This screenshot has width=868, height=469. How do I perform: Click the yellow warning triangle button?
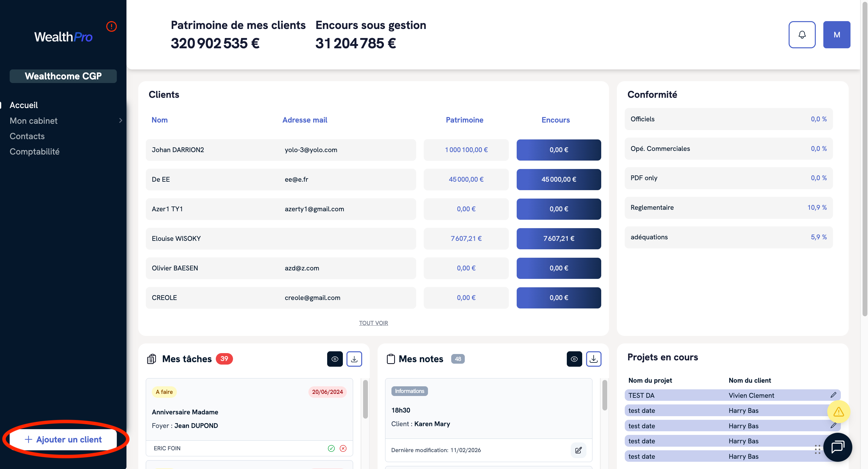tap(838, 411)
